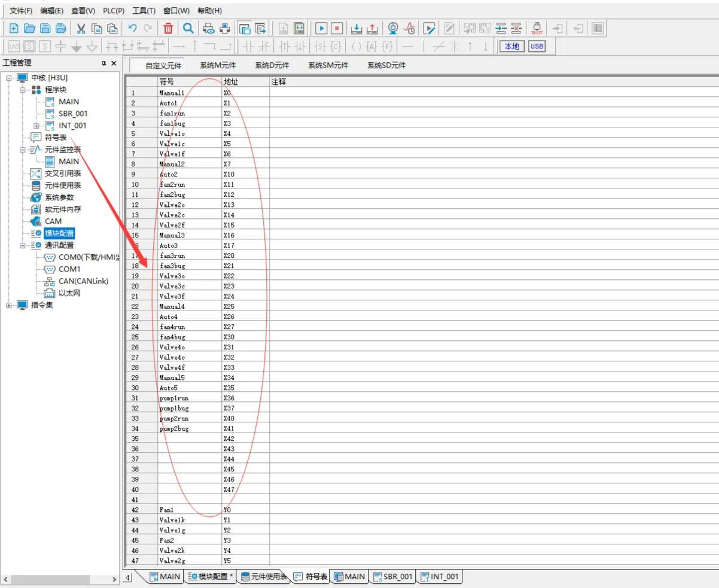Click the red Stop PLC square button

pos(337,28)
